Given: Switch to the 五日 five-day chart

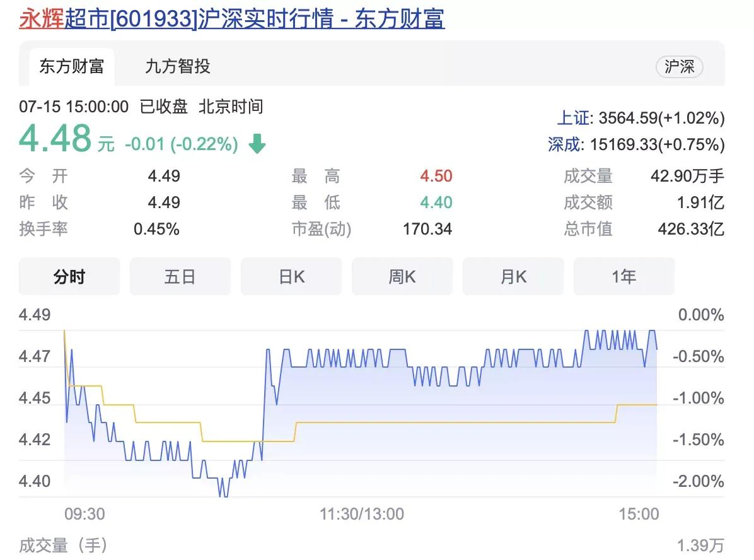Looking at the screenshot, I should 180,276.
